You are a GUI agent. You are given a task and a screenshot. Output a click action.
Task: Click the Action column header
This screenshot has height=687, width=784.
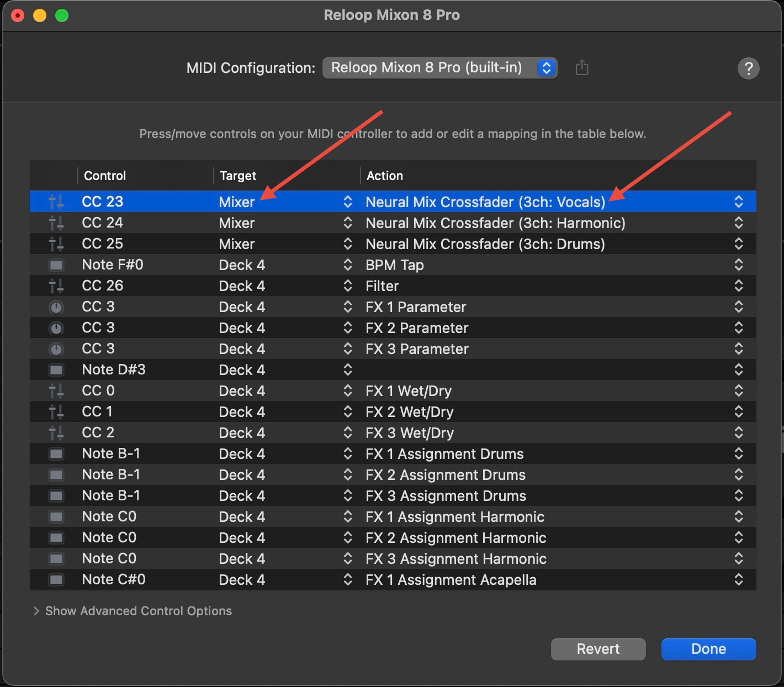pos(385,176)
